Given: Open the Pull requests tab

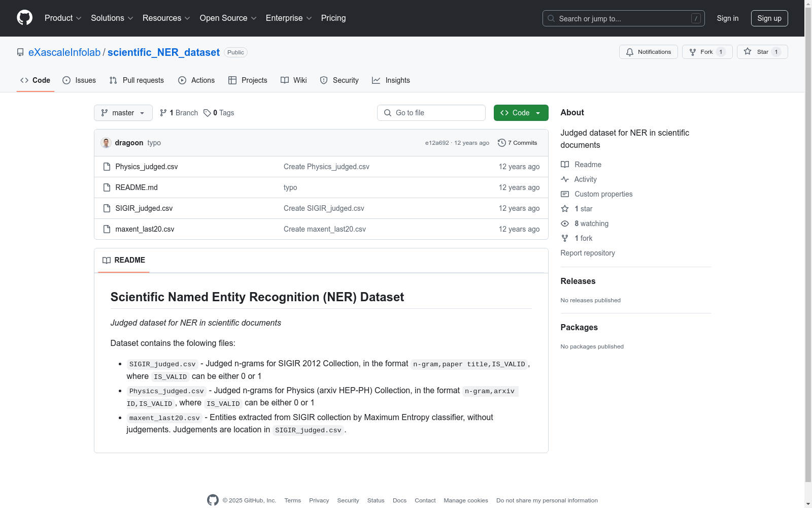Looking at the screenshot, I should pos(137,80).
